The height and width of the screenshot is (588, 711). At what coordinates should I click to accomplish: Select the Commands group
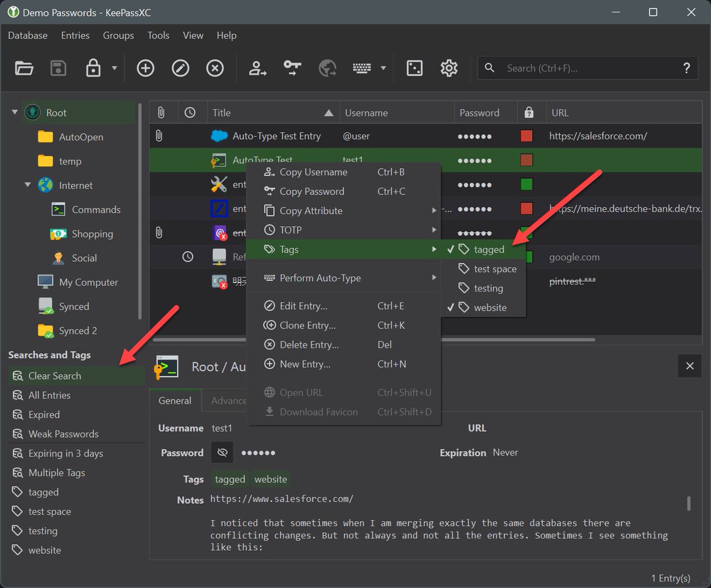click(86, 210)
